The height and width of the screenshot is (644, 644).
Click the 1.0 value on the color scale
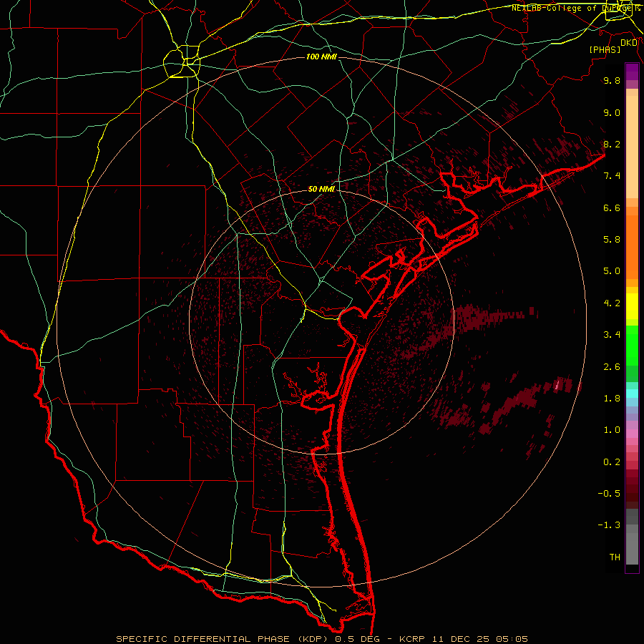612,430
